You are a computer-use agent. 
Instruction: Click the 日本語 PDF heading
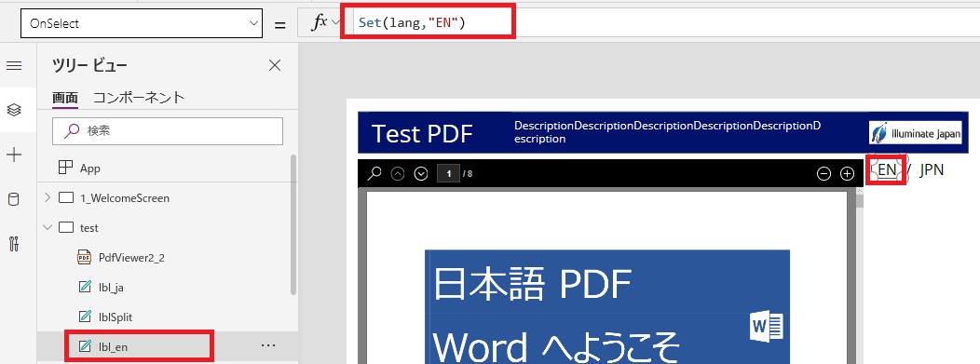tap(532, 284)
